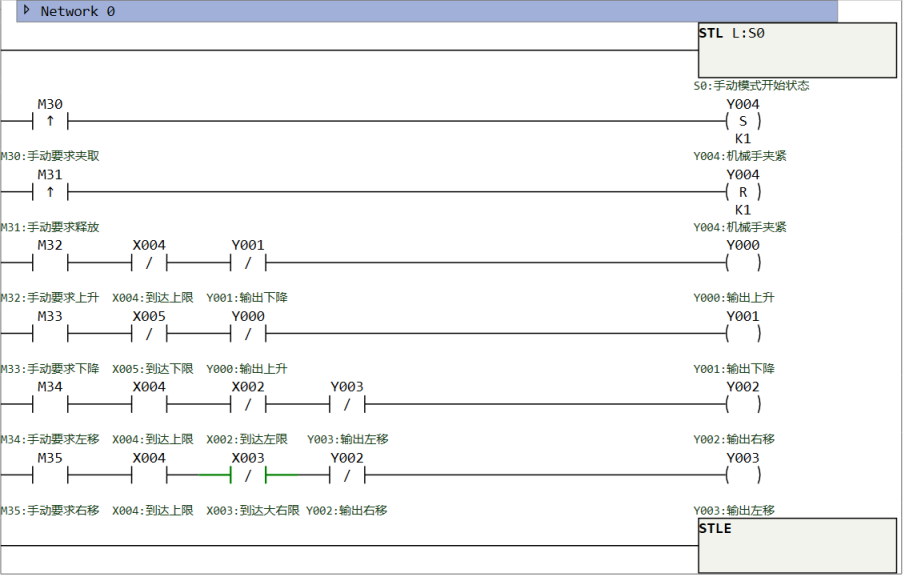The height and width of the screenshot is (577, 905).
Task: Select the Y002 output coil
Action: tap(742, 405)
